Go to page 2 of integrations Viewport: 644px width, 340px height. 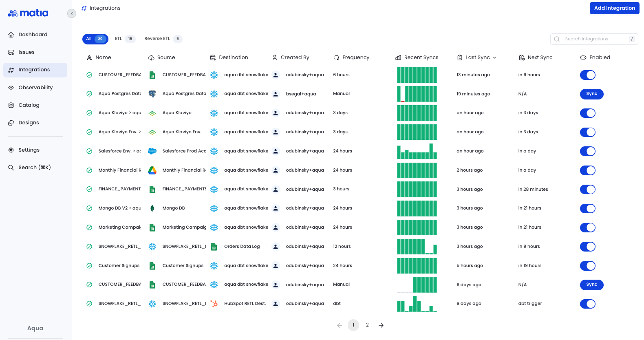(367, 325)
